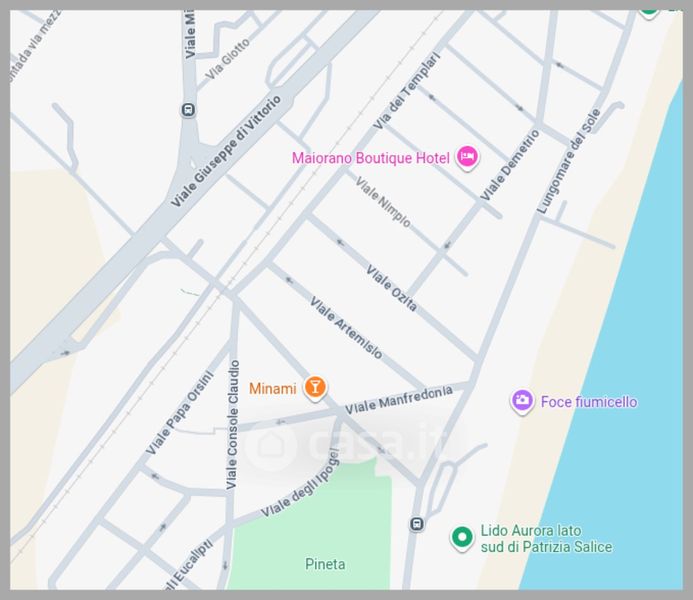Screen dimensions: 693x600
Task: Click the casa.it watermark logo
Action: 347,443
